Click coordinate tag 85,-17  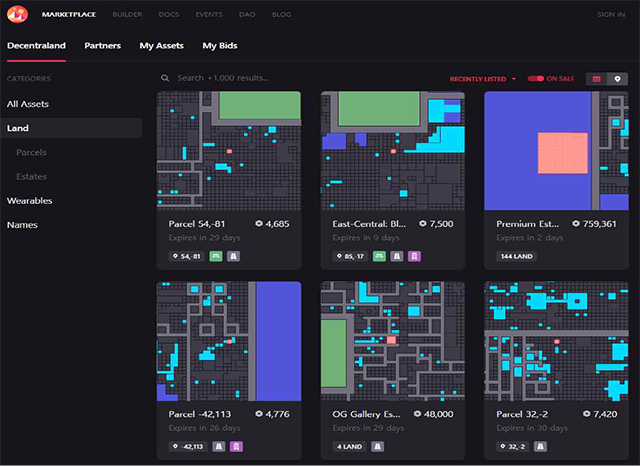[x=350, y=256]
